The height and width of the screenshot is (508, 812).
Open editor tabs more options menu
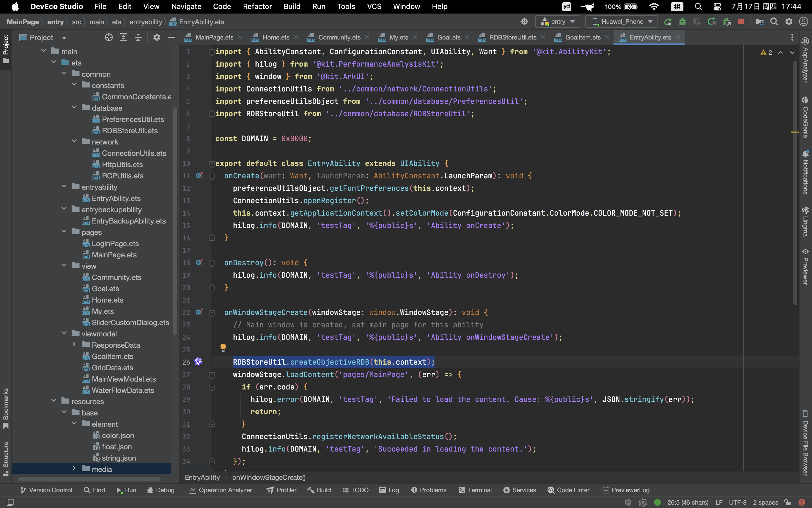[x=792, y=37]
